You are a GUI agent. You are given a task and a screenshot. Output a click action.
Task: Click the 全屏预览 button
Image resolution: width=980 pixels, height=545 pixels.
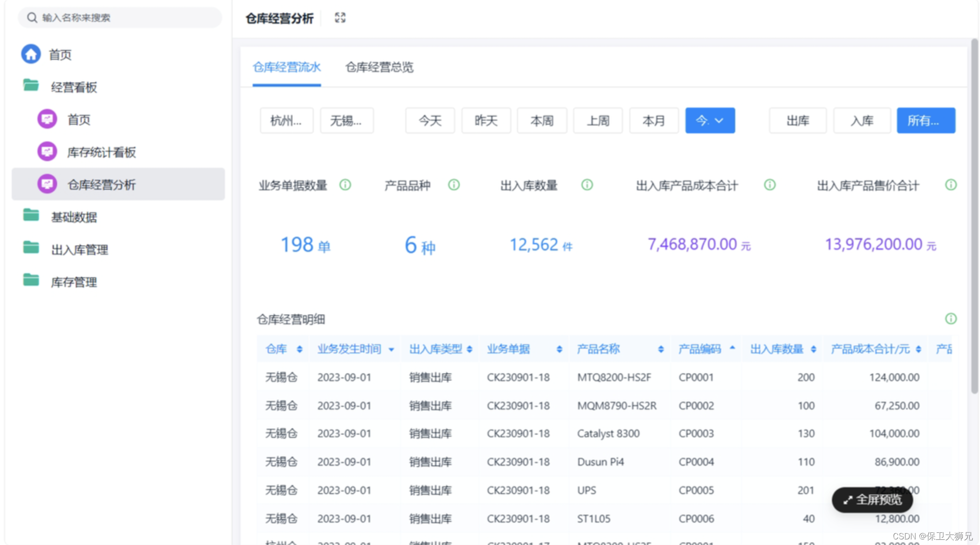tap(872, 500)
